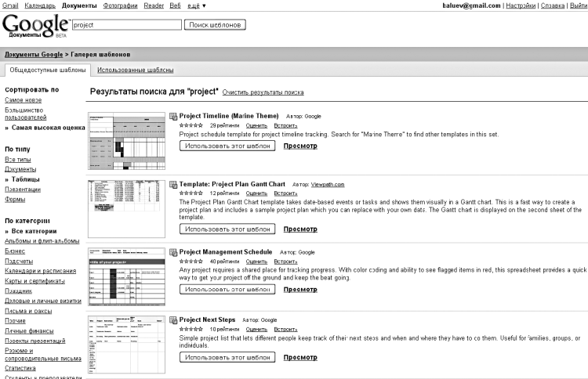
Task: Use the Project Plan Gantt Chart template
Action: pyautogui.click(x=227, y=229)
